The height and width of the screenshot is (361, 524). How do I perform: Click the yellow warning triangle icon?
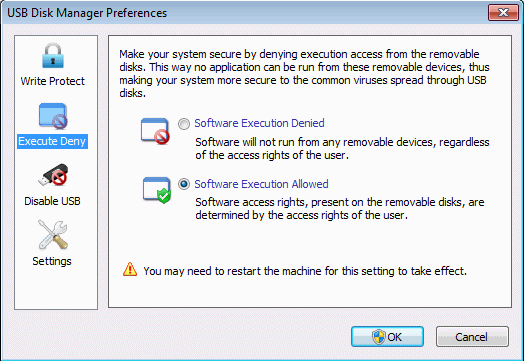[130, 269]
